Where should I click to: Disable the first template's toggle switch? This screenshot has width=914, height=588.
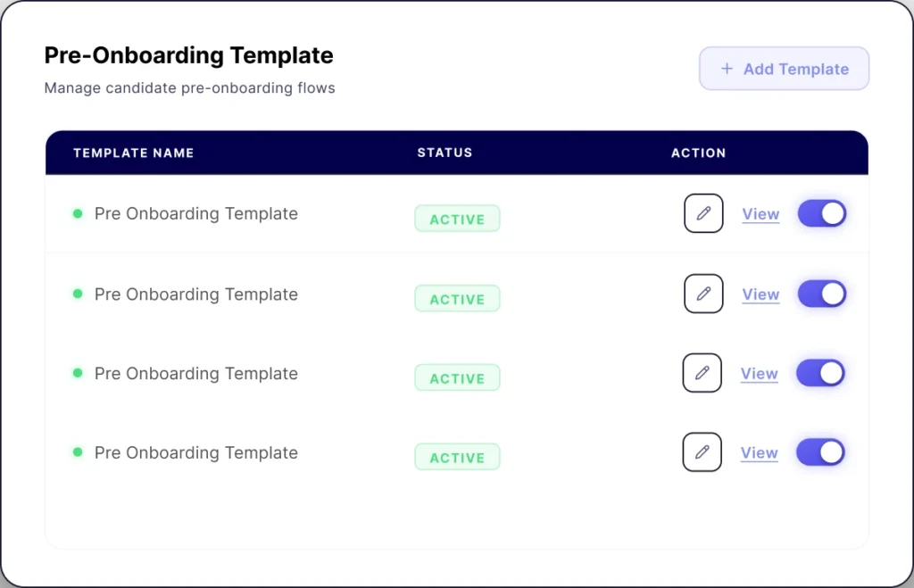pos(821,213)
